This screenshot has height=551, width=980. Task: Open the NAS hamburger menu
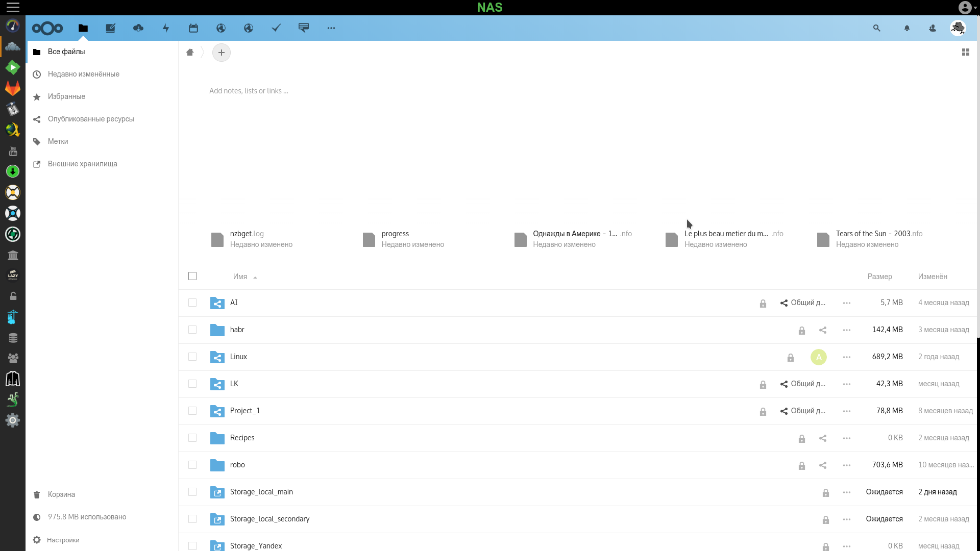pyautogui.click(x=13, y=7)
